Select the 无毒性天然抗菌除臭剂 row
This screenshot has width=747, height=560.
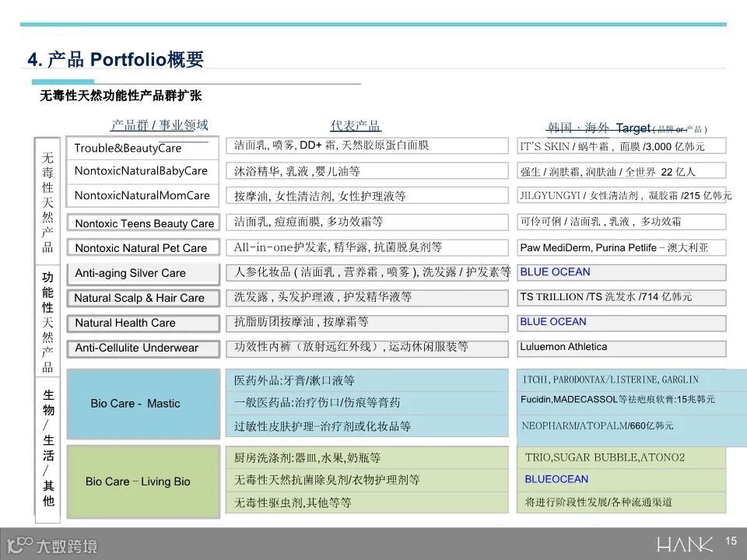(366, 480)
